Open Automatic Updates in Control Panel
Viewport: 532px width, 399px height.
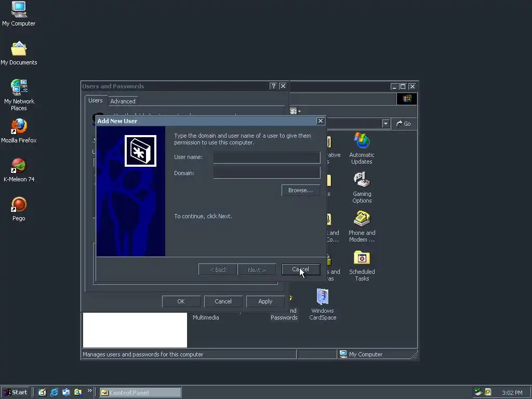point(362,149)
